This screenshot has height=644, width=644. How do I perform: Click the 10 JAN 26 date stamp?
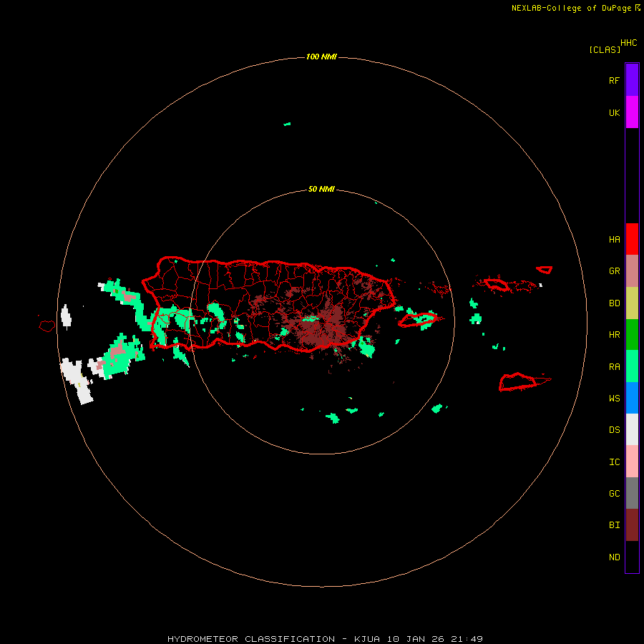(x=416, y=639)
